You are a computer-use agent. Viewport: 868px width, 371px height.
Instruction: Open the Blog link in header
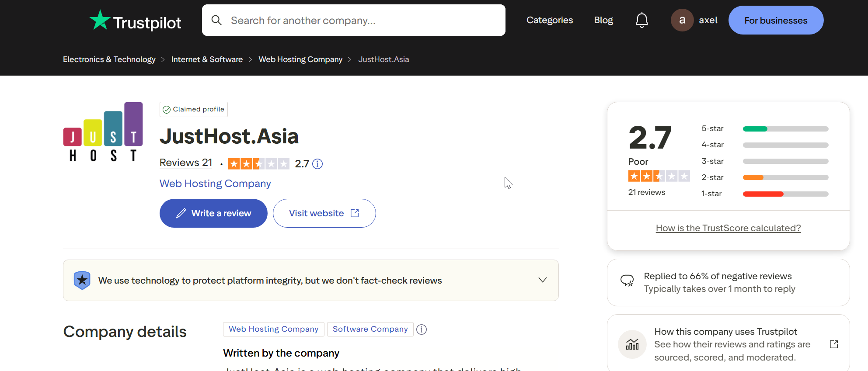pos(603,20)
